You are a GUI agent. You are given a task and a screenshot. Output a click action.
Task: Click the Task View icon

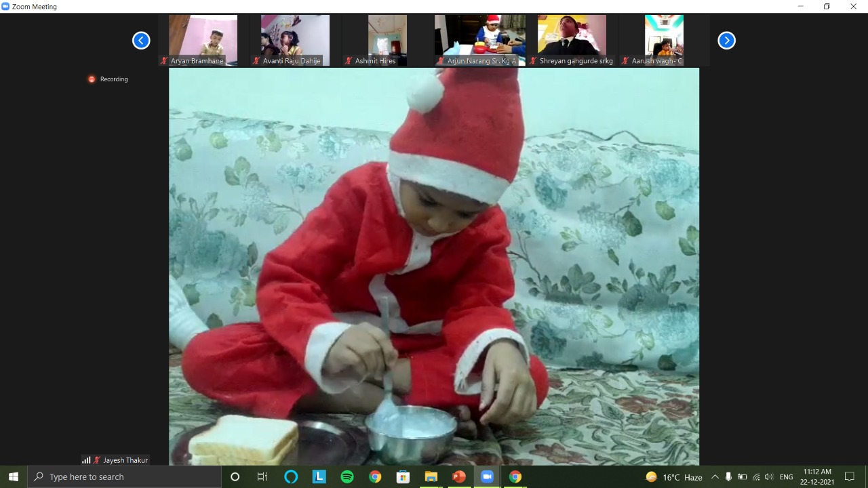pos(262,477)
